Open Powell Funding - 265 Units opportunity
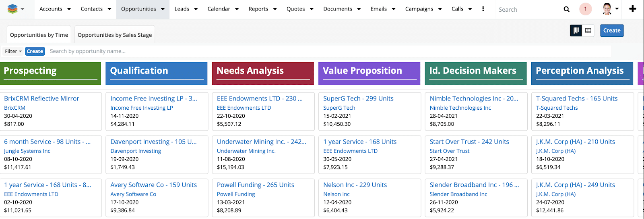 256,185
